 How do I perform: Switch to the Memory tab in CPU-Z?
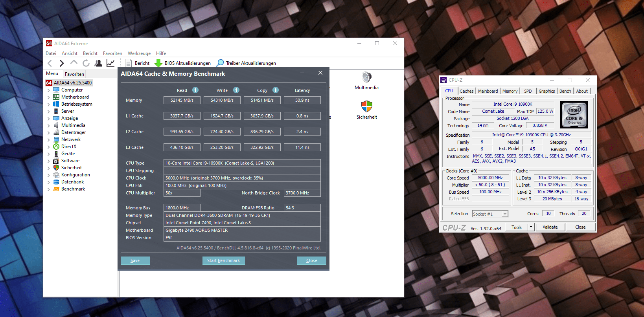coord(510,91)
